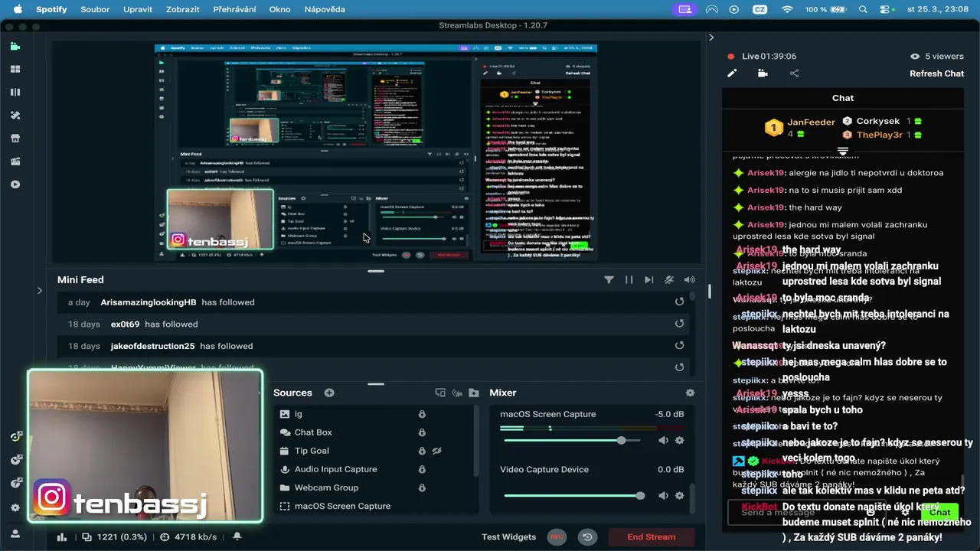Toggle lock on the Tip Goal source
This screenshot has height=551, width=980.
(422, 451)
